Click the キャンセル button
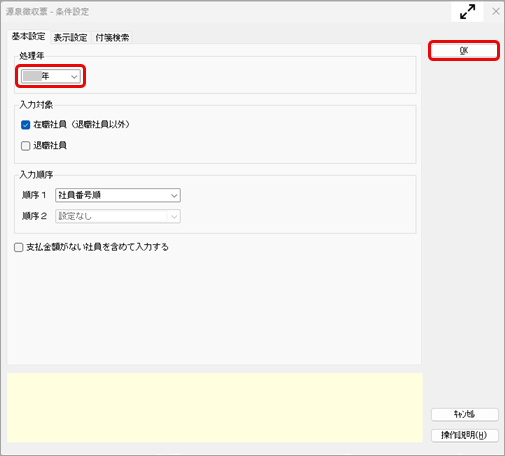This screenshot has height=456, width=505. coord(465,414)
